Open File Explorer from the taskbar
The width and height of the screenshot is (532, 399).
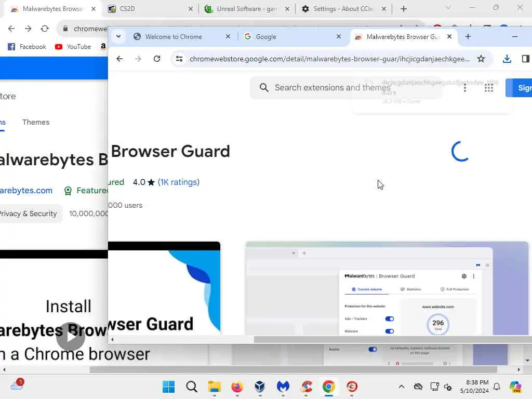[x=215, y=387]
